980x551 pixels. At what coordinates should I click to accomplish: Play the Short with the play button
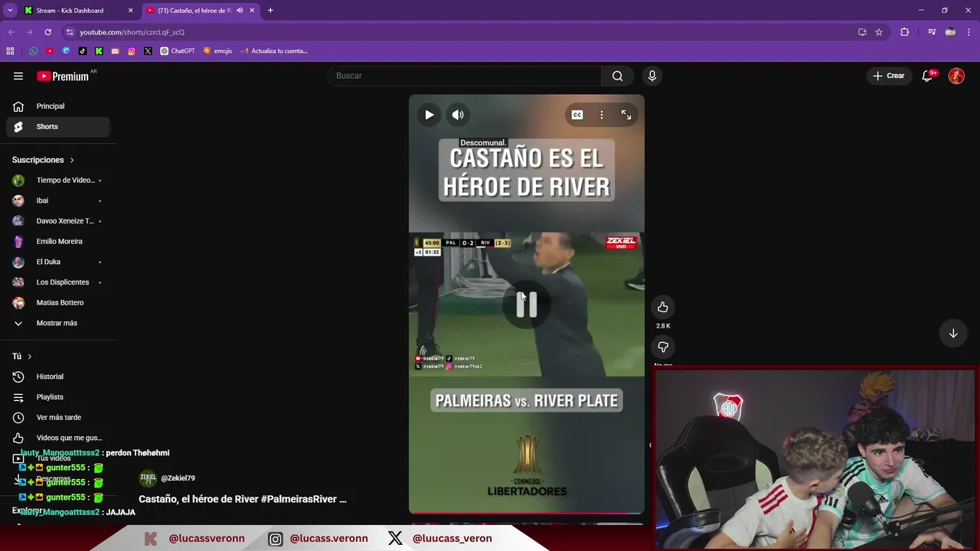429,115
